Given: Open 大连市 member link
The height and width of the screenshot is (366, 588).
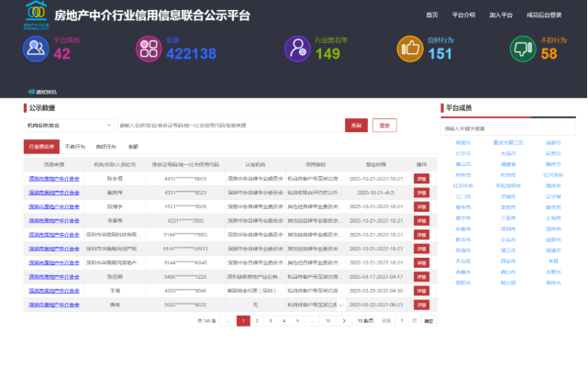Looking at the screenshot, I should pos(508,153).
